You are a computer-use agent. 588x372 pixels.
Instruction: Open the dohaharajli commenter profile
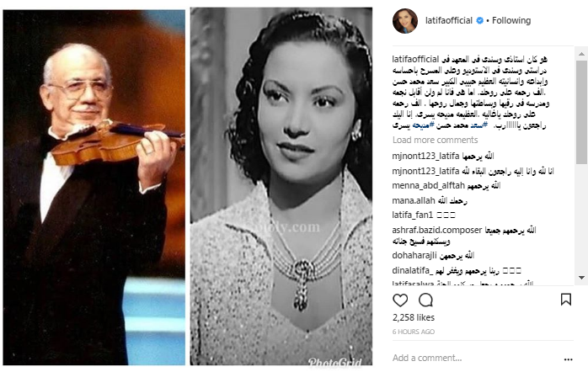(414, 256)
